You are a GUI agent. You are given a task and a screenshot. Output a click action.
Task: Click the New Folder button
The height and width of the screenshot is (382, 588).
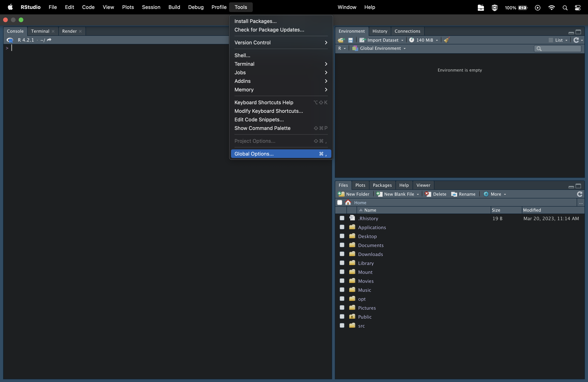click(x=353, y=194)
